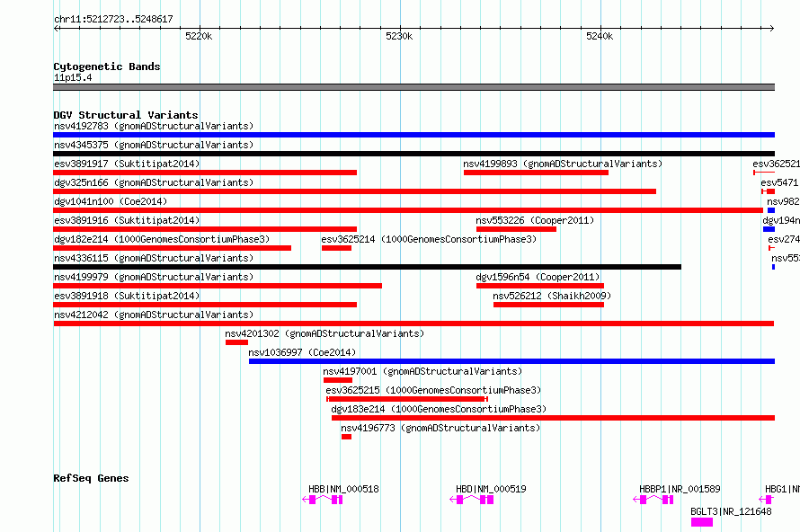800x532 pixels.
Task: Open the esv3891916 (Suktitipat2014) label
Action: [x=127, y=220]
